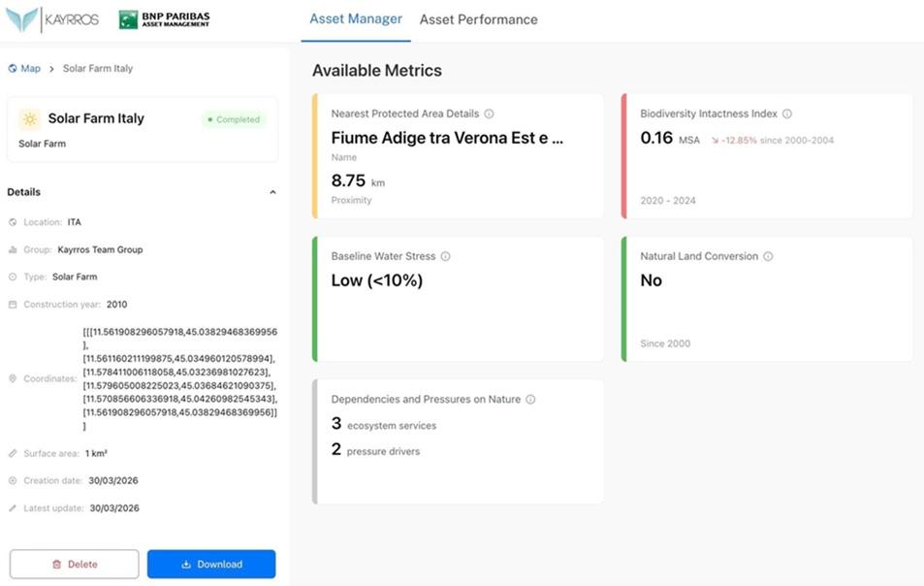This screenshot has width=924, height=586.
Task: Click info icon beside Dependencies and Pressures on Nature
Action: 530,400
